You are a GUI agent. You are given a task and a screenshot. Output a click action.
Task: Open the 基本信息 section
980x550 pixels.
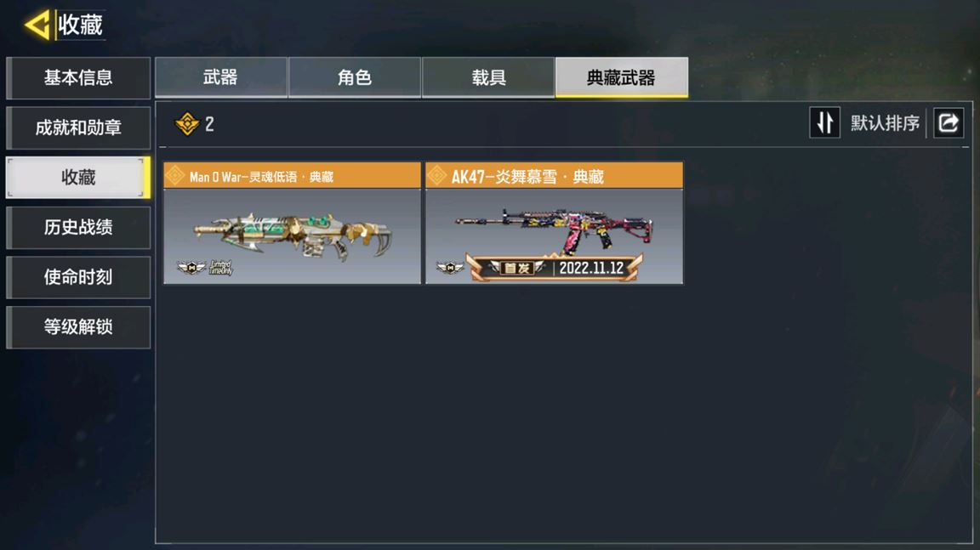click(x=78, y=78)
